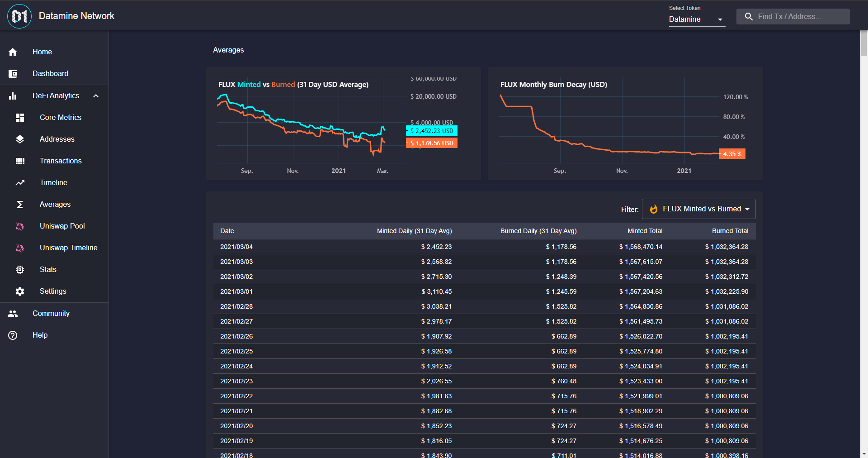
Task: Click the 2021/02/21 date cell
Action: 236,411
